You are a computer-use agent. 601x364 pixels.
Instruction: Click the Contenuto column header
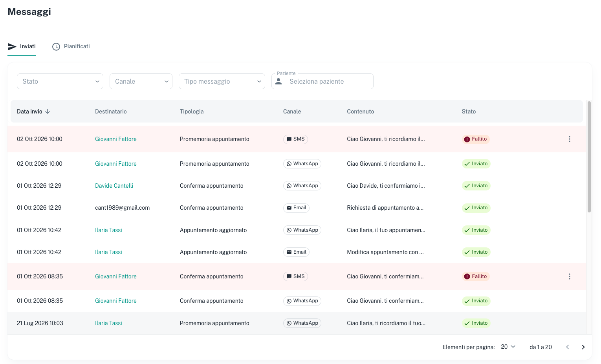pyautogui.click(x=360, y=112)
